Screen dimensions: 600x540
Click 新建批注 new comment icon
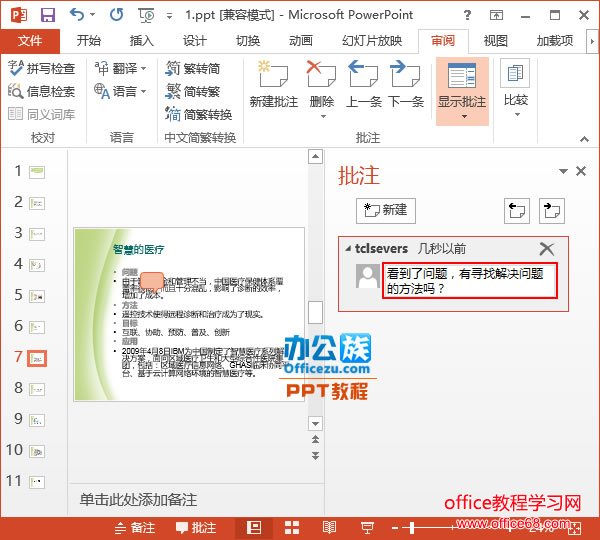(273, 74)
